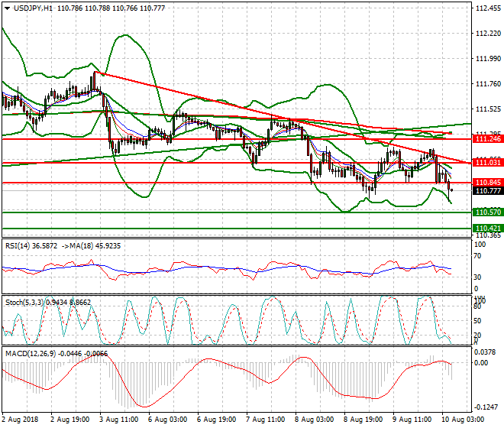Click the RSI scale value 30

477,277
